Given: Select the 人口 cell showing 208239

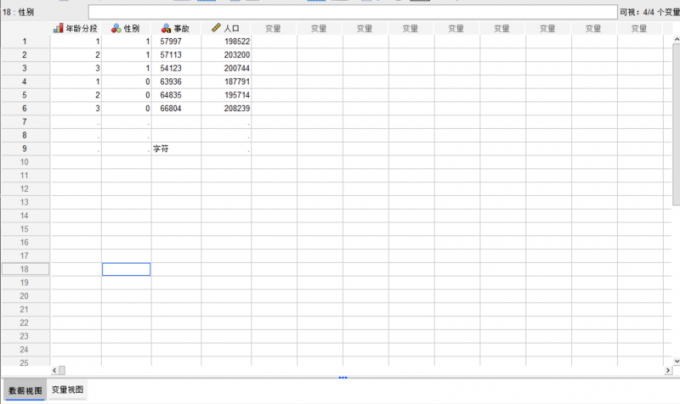Looking at the screenshot, I should tap(226, 108).
